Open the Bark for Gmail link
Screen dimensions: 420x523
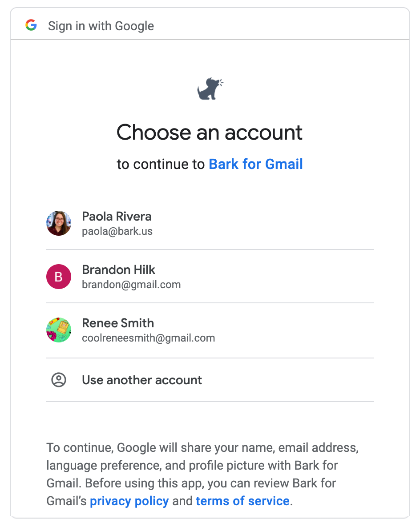coord(256,164)
